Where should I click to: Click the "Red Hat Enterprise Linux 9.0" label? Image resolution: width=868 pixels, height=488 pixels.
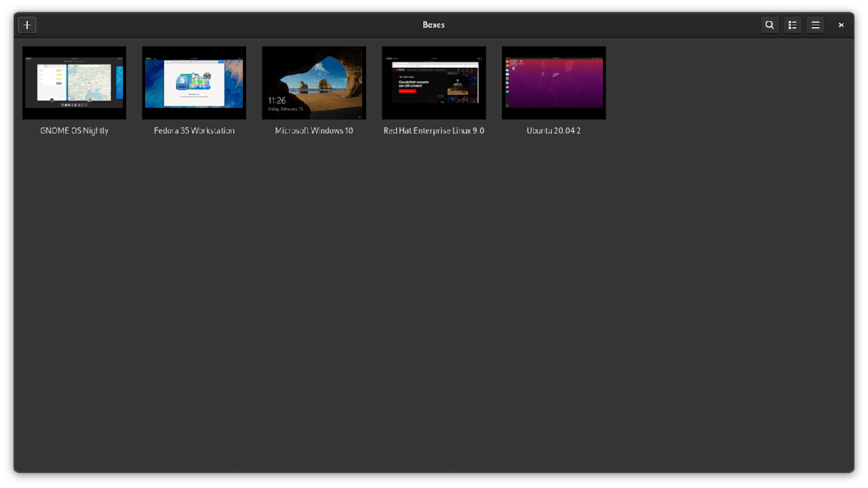coord(434,131)
